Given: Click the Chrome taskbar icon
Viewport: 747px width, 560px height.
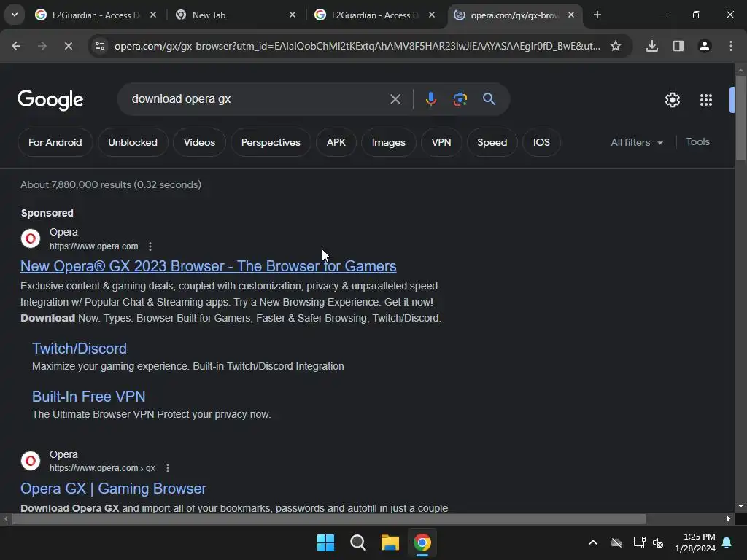Looking at the screenshot, I should (422, 542).
